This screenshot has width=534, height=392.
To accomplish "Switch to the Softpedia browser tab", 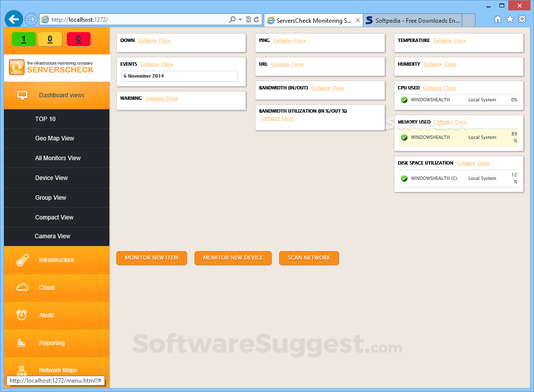I will pos(414,20).
